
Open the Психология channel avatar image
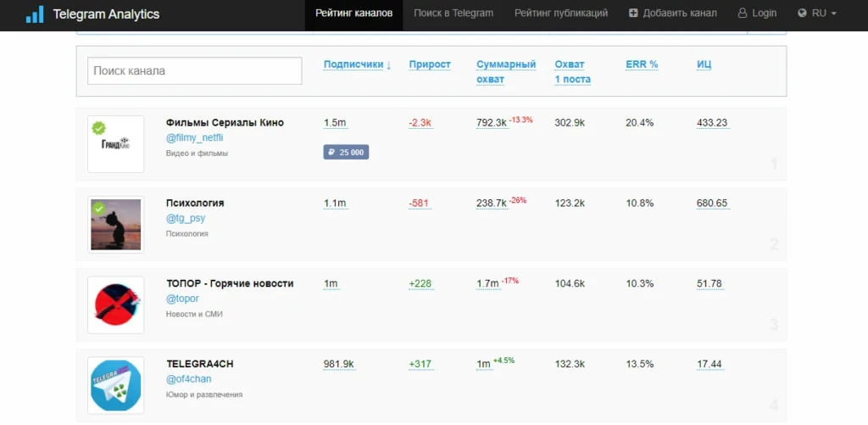[115, 225]
